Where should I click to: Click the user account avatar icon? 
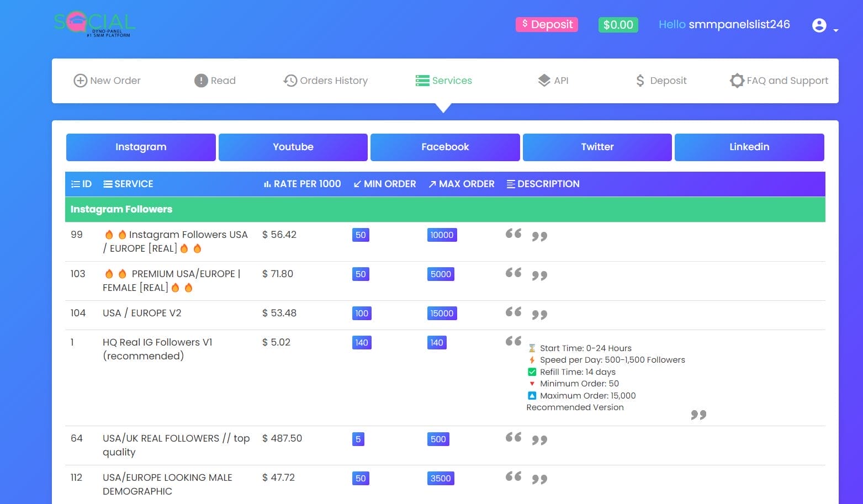tap(819, 25)
